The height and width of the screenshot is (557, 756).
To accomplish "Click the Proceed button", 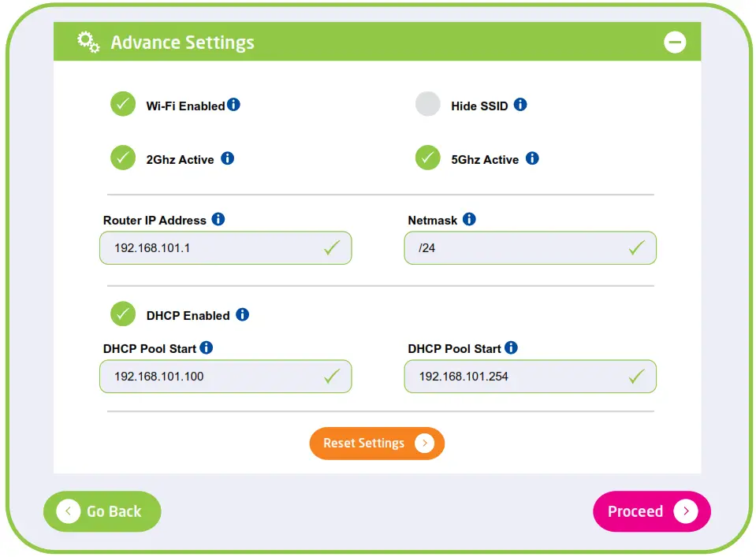I will coord(651,511).
